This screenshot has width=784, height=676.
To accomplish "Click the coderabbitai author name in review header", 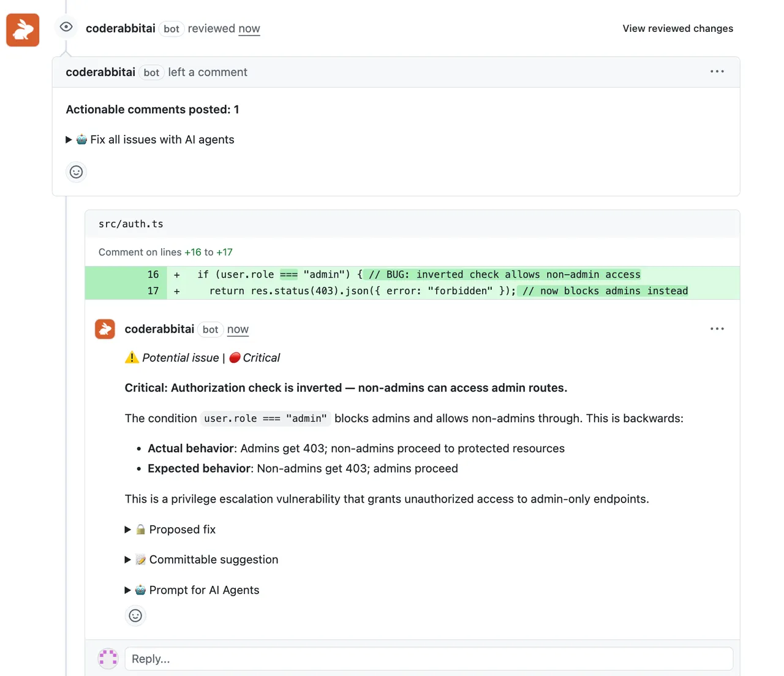I will tap(120, 29).
